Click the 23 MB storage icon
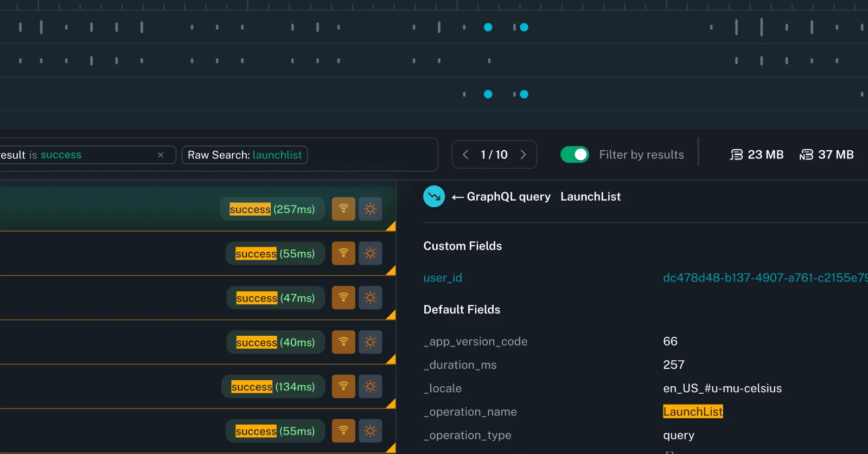The image size is (868, 454). pos(736,155)
